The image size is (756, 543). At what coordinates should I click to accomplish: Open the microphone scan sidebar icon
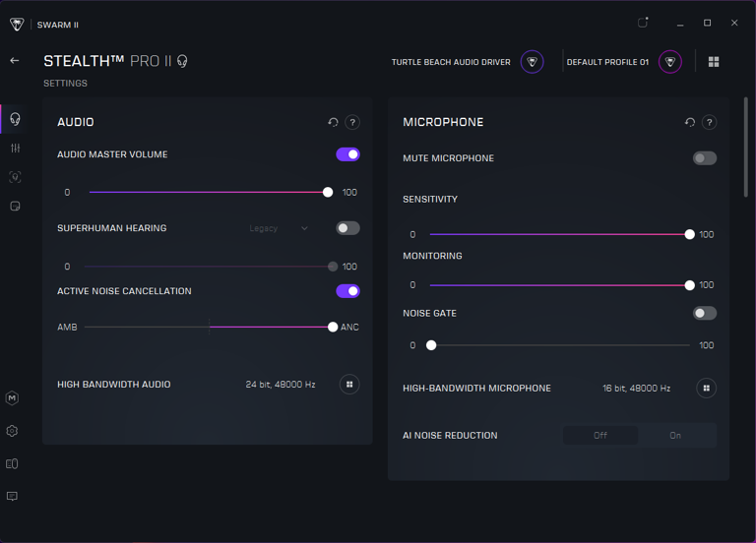pyautogui.click(x=15, y=177)
